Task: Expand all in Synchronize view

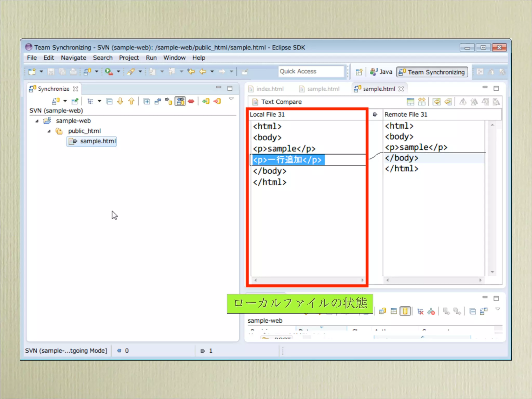Action: click(x=147, y=101)
